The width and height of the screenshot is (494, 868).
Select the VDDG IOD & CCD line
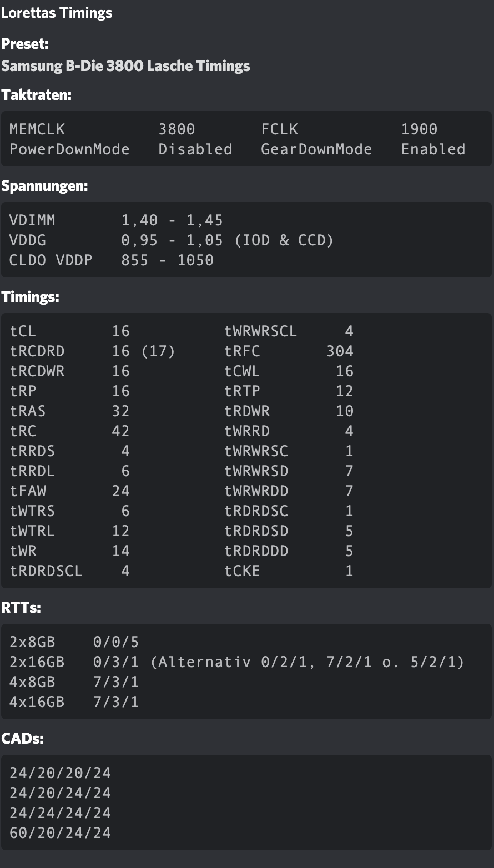coord(172,240)
